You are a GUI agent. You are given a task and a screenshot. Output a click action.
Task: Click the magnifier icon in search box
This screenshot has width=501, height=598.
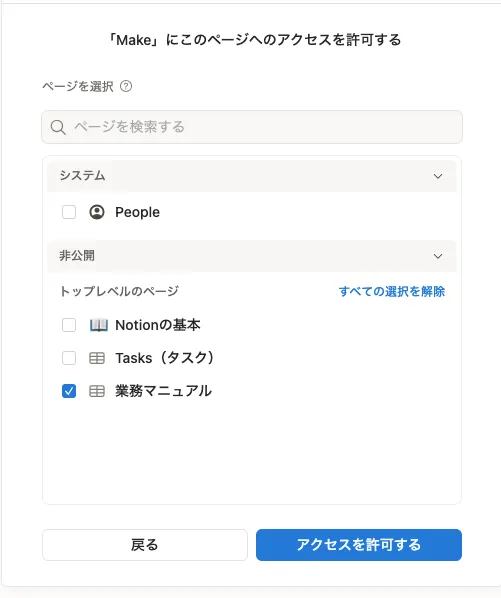pos(58,127)
